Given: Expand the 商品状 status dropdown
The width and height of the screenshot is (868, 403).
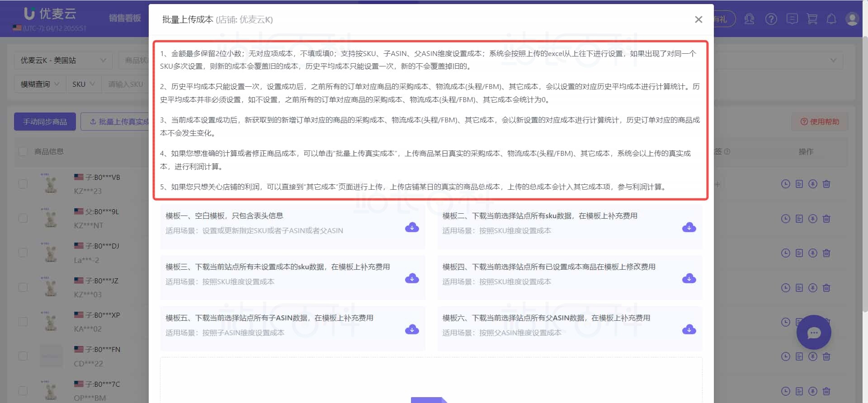Looking at the screenshot, I should click(x=135, y=60).
